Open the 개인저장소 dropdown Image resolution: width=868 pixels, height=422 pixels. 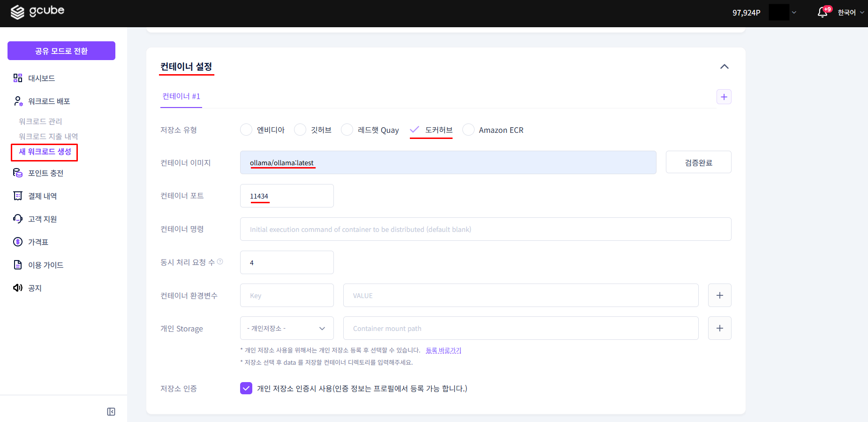[287, 328]
